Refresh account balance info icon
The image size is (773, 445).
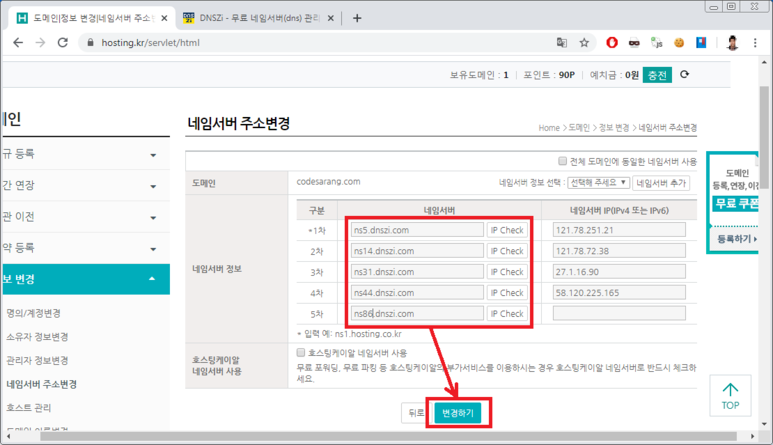(x=684, y=74)
